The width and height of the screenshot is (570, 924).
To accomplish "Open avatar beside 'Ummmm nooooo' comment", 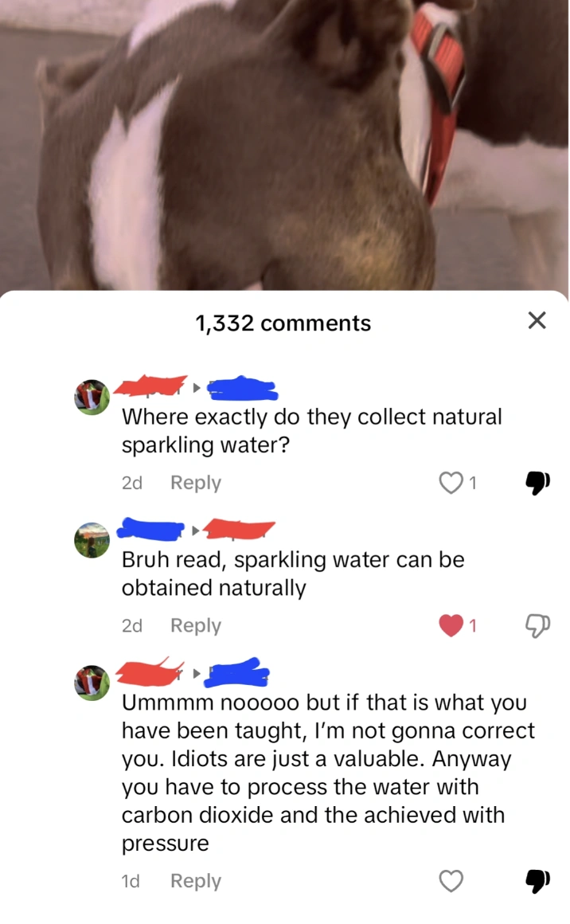I will tap(92, 683).
